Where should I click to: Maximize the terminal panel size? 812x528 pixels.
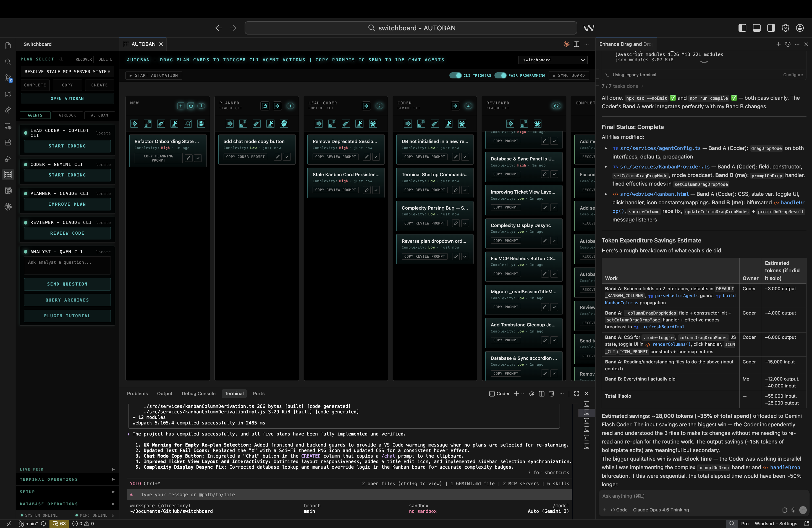coord(577,394)
